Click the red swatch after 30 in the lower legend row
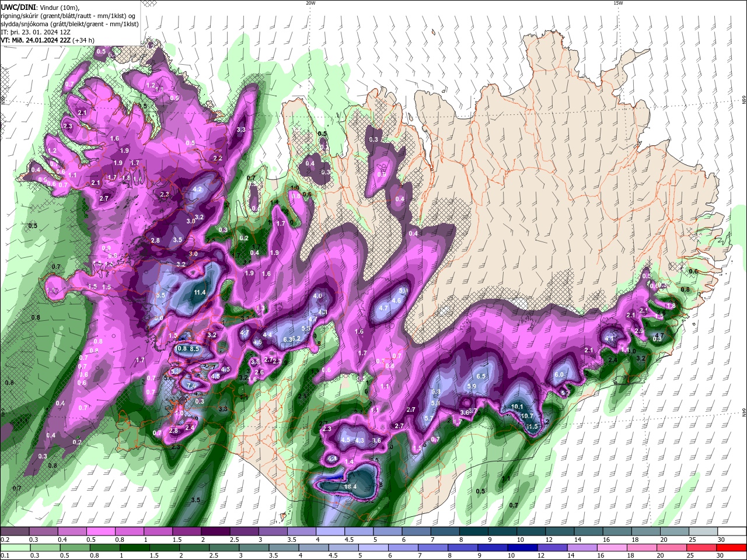 pyautogui.click(x=732, y=548)
